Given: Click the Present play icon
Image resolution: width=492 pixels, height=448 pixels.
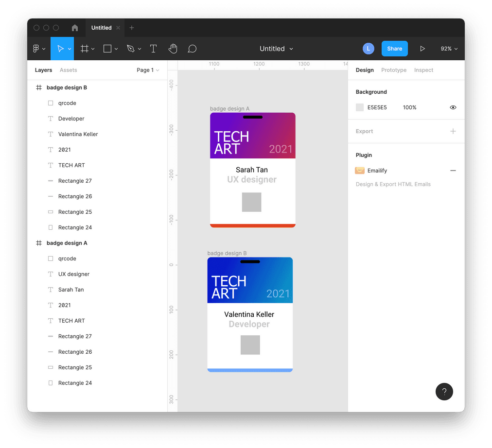Looking at the screenshot, I should [422, 49].
